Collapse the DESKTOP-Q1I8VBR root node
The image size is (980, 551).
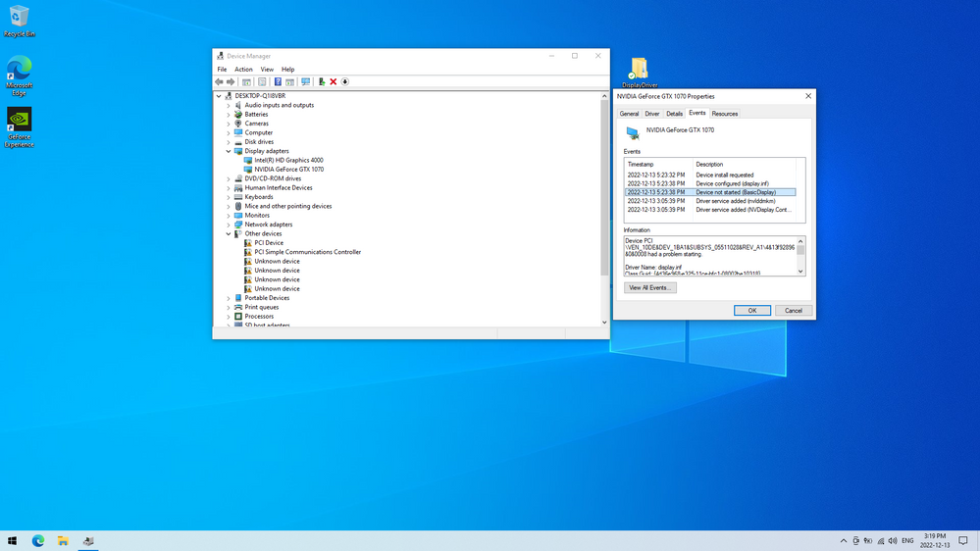pos(219,96)
